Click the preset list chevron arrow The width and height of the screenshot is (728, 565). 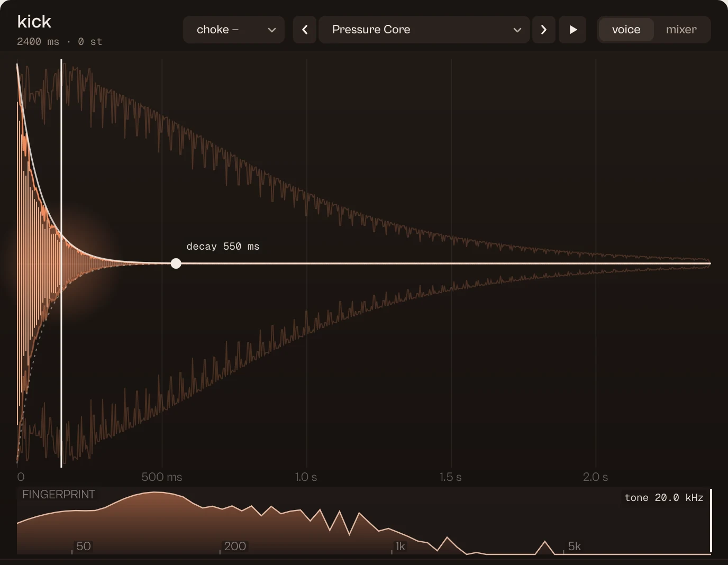click(517, 30)
